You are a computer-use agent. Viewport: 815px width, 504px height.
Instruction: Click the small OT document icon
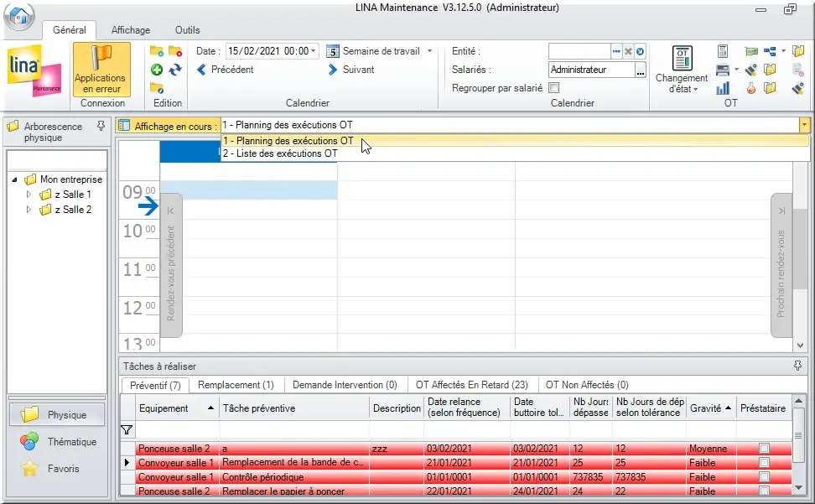coord(723,51)
